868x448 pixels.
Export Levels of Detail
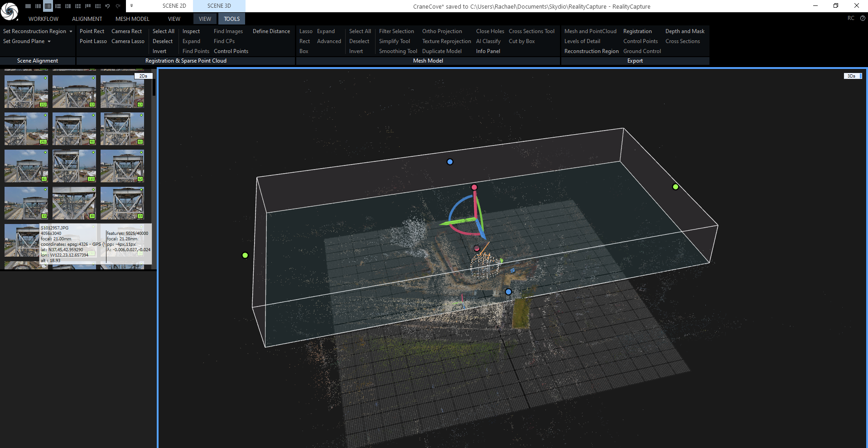point(582,41)
